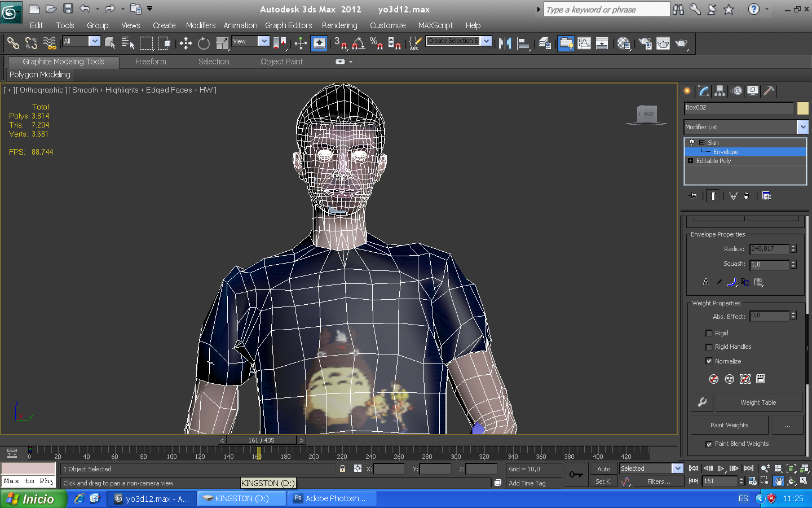Screen dimensions: 812x508
Task: Switch to the Freeform ribbon tab
Action: pyautogui.click(x=151, y=62)
